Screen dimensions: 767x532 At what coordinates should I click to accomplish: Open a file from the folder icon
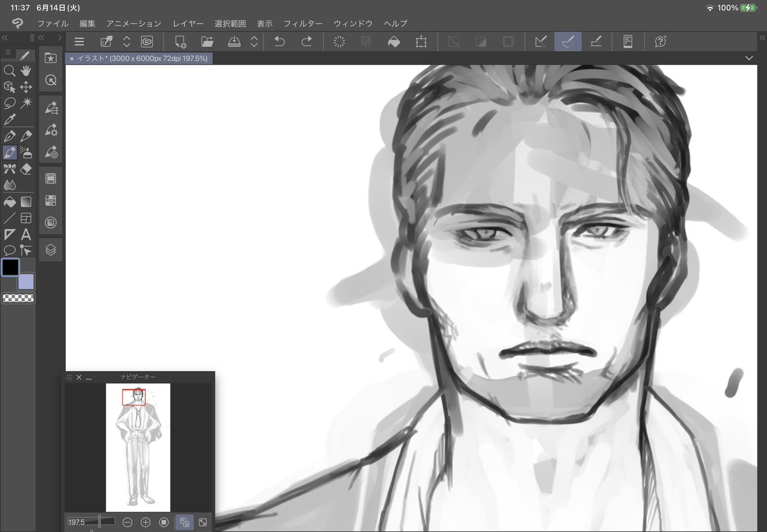pos(207,42)
